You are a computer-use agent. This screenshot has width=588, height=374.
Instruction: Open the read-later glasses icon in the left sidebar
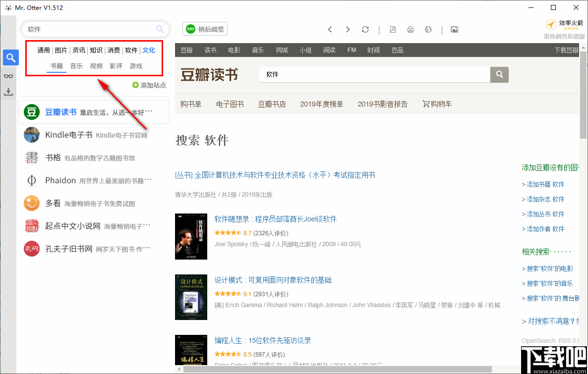8,76
